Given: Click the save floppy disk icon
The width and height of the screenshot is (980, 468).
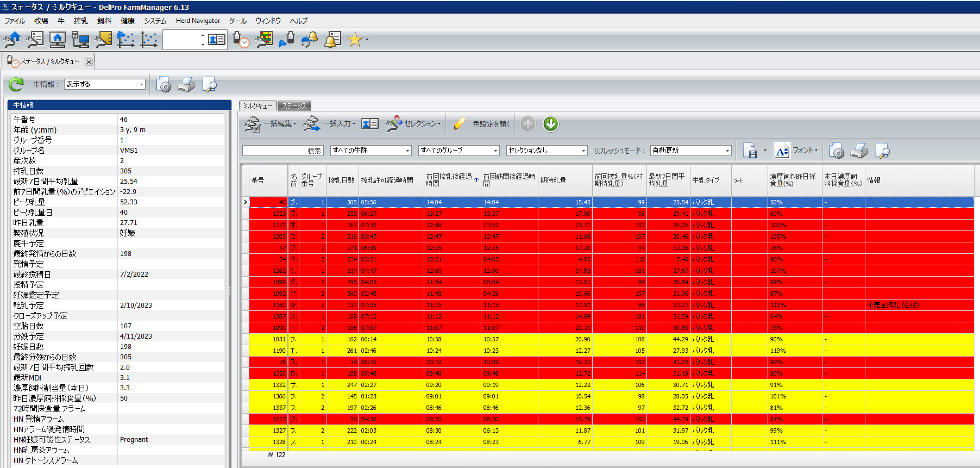Looking at the screenshot, I should tap(750, 151).
